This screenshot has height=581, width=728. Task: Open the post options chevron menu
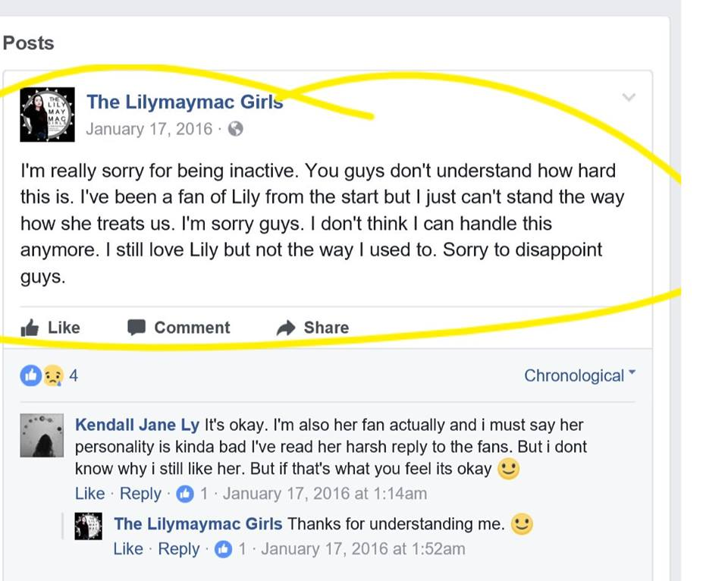point(628,97)
